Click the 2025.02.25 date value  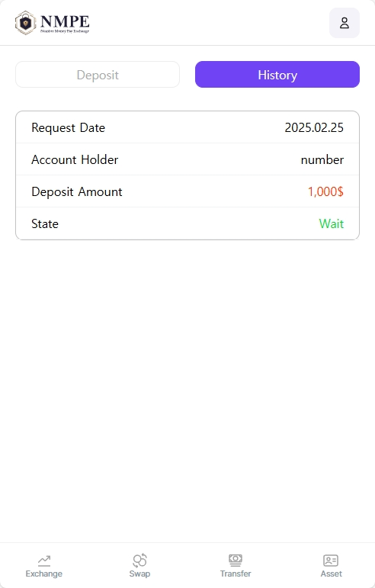(314, 127)
